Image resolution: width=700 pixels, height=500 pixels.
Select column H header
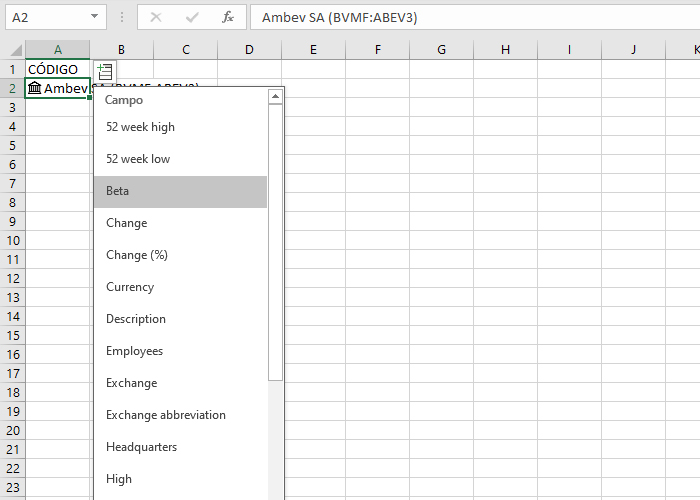(505, 50)
